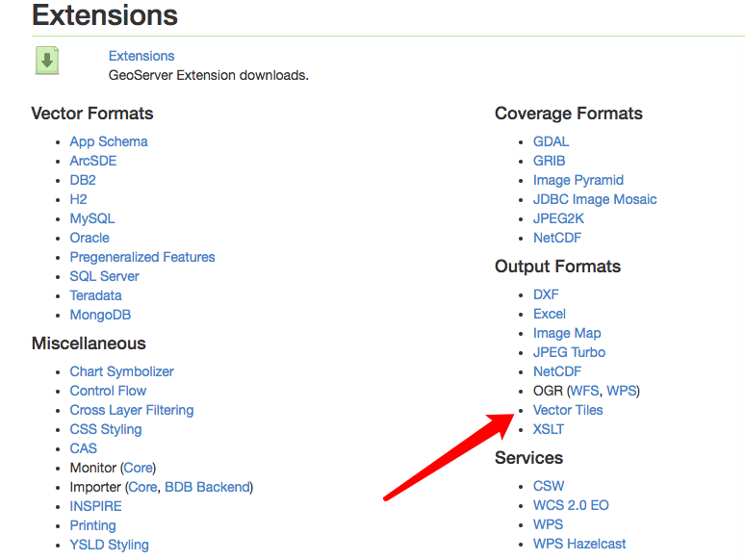
Task: Open the Extensions downloads link
Action: pyautogui.click(x=141, y=56)
